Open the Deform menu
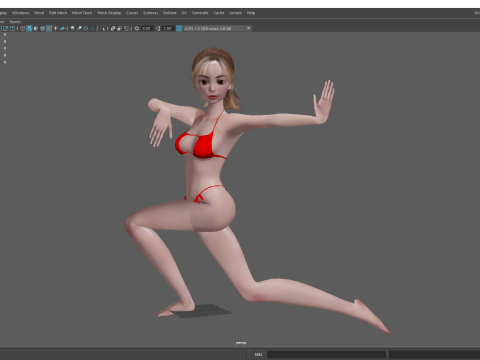 169,13
